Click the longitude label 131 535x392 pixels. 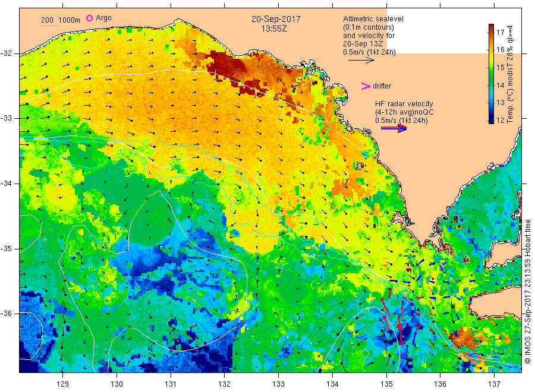[171, 384]
